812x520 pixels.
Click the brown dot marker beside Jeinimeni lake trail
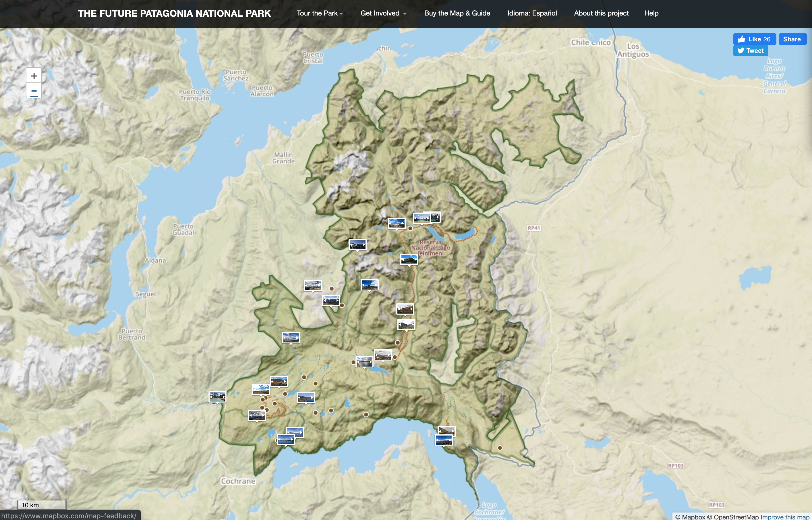(410, 228)
